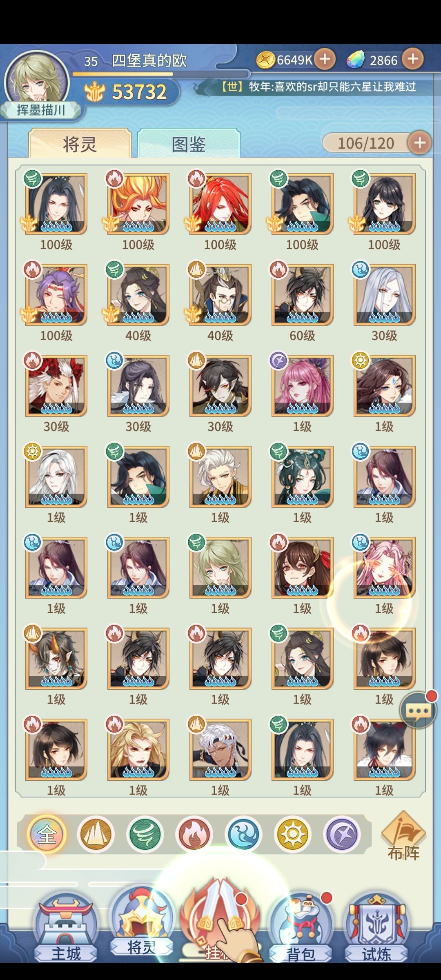Add more gems with plus button
The width and height of the screenshot is (441, 980).
[413, 60]
